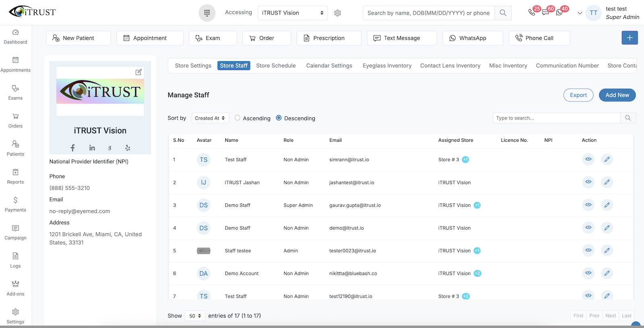
Task: View Demo Staff gaurav.gupta row details
Action: click(x=588, y=205)
